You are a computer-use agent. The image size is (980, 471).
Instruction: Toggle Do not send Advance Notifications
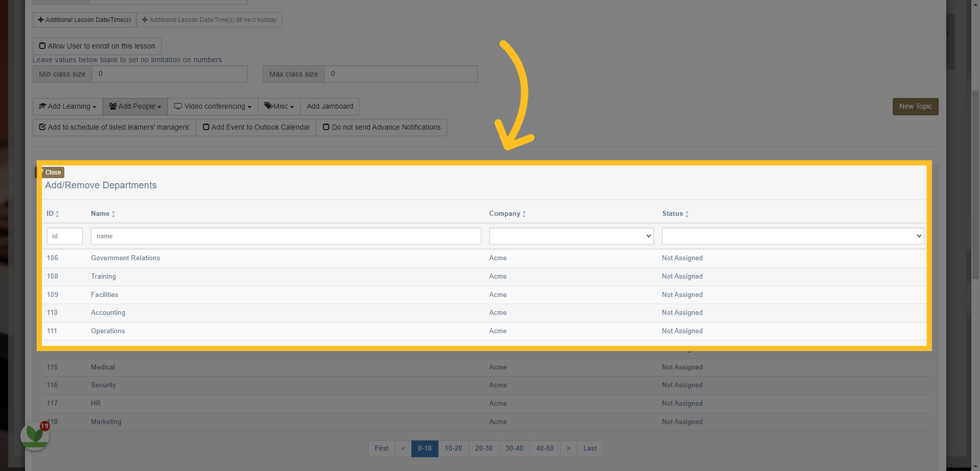381,128
